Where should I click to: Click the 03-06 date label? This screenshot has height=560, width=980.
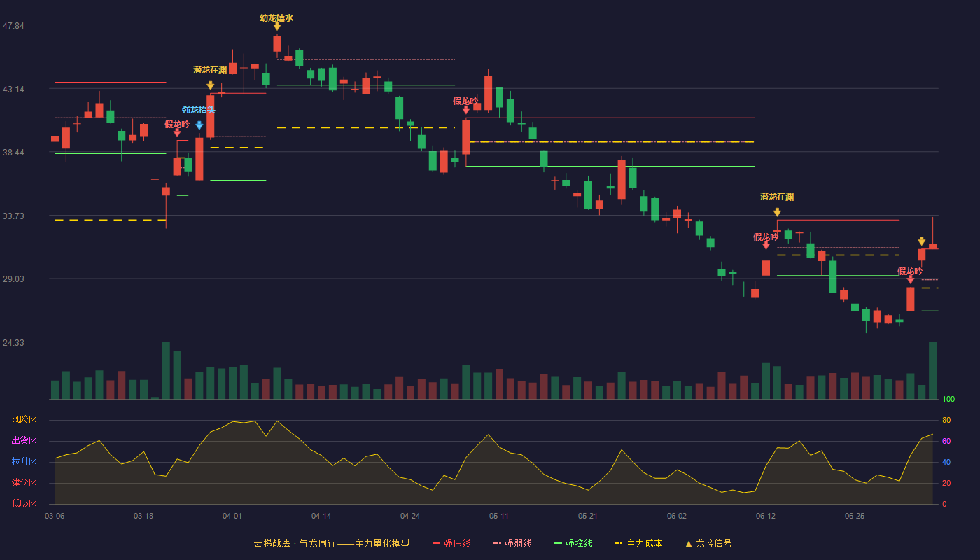tap(55, 516)
